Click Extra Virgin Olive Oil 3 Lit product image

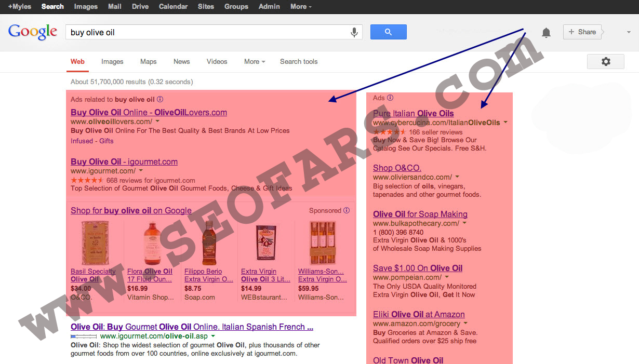(266, 243)
